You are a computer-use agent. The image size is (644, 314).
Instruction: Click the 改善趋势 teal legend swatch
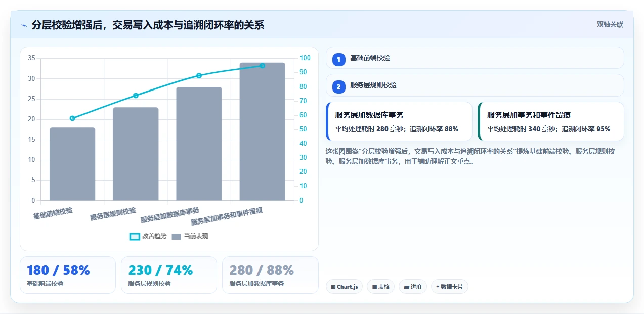[x=135, y=237]
